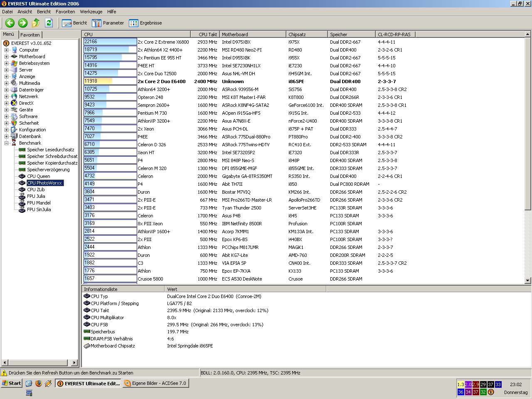This screenshot has height=399, width=532.
Task: Open the Werkzeuge menu
Action: [x=91, y=12]
